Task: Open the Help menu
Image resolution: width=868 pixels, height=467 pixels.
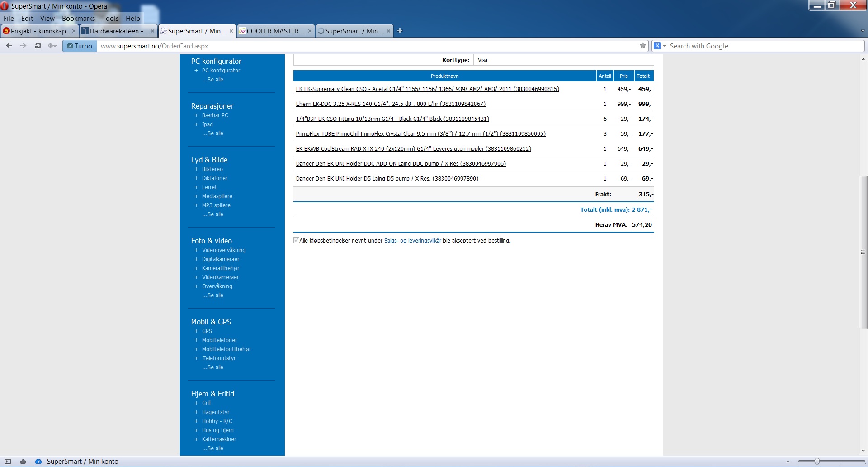Action: click(x=133, y=19)
